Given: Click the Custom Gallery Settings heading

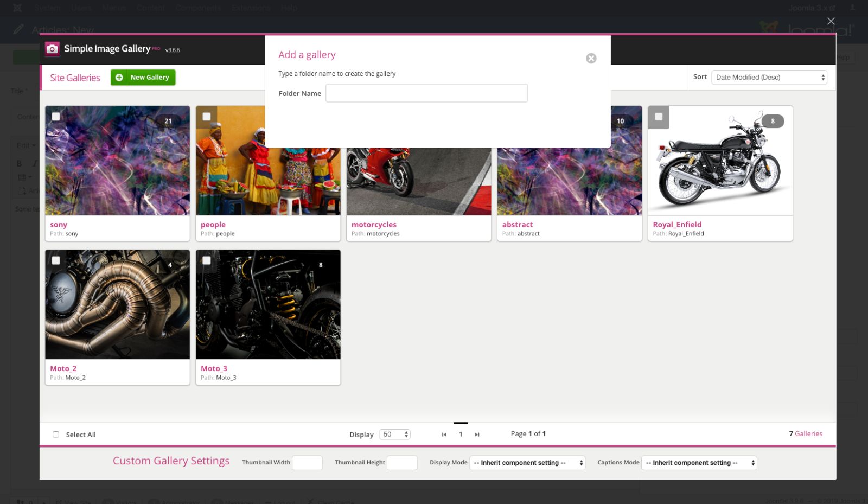Looking at the screenshot, I should point(171,461).
